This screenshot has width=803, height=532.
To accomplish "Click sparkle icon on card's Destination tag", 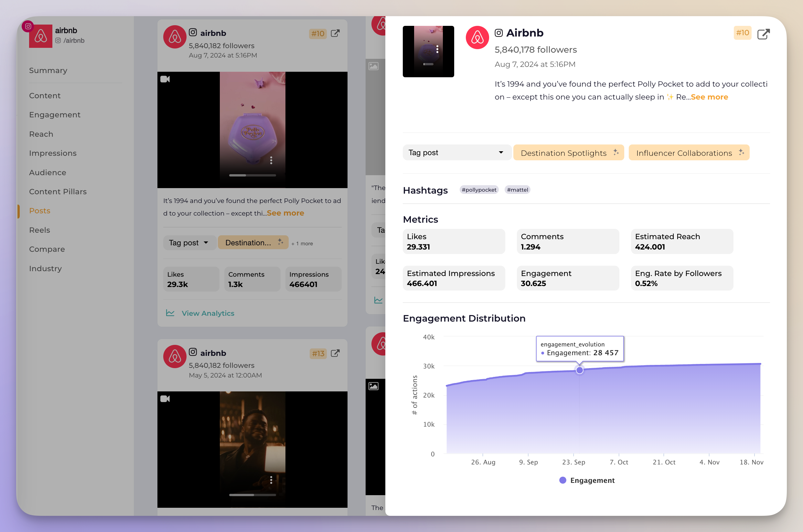I will pyautogui.click(x=280, y=241).
